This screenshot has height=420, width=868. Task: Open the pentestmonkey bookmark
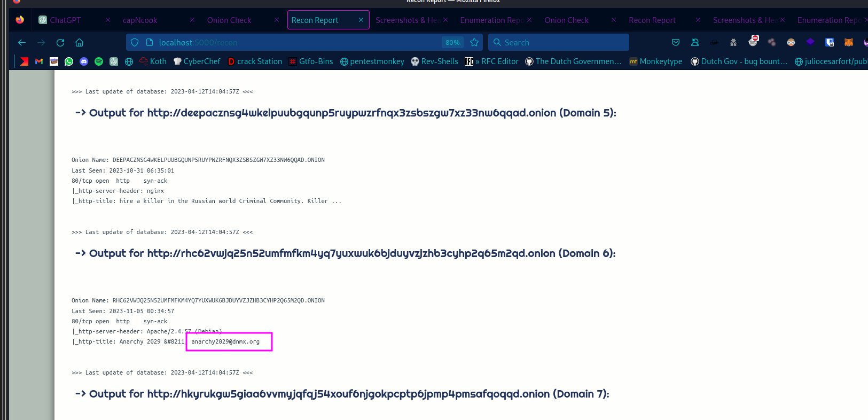pos(372,61)
